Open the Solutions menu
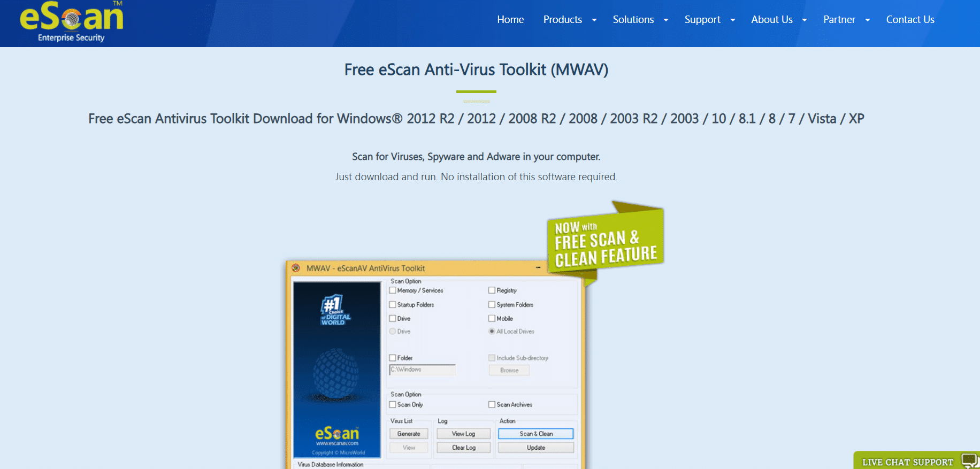 pyautogui.click(x=633, y=19)
